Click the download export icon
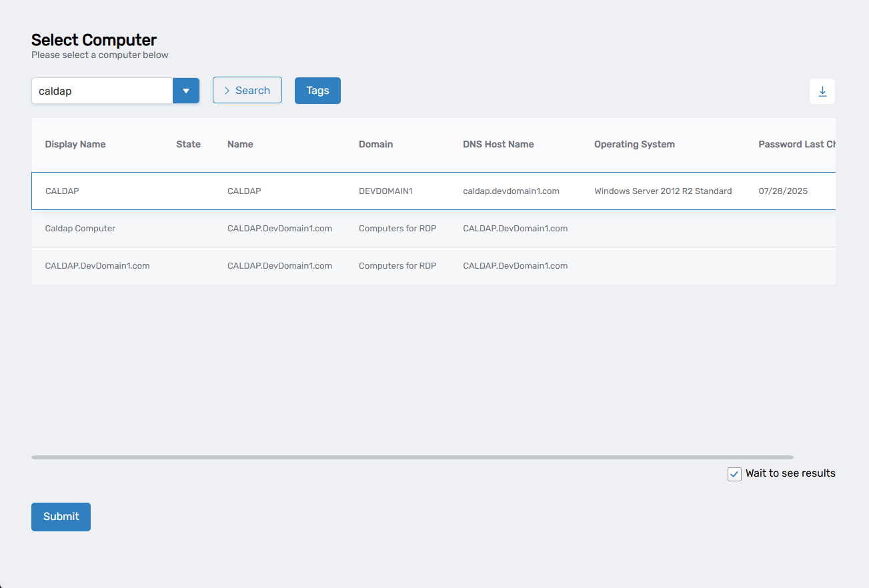Screen dimensions: 869x588 [x=822, y=91]
